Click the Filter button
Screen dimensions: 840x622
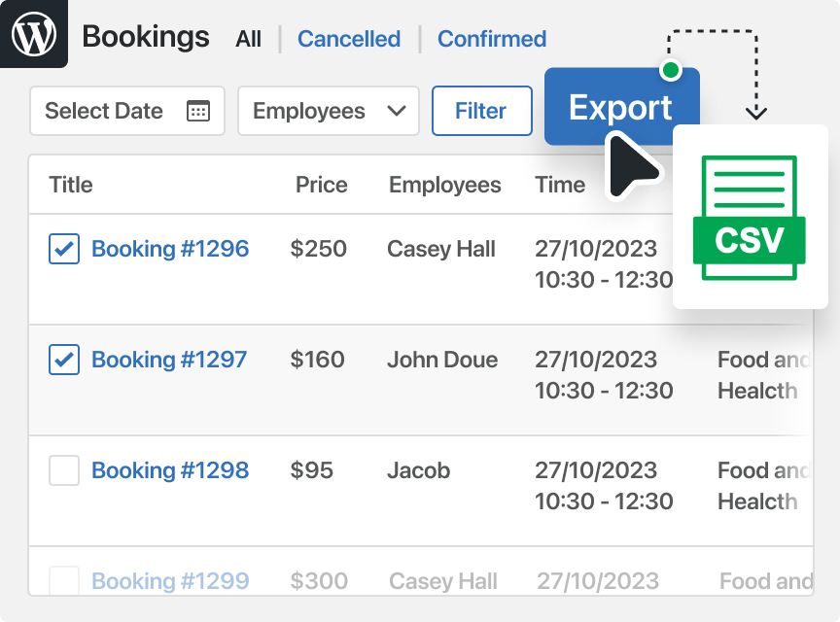pyautogui.click(x=482, y=111)
